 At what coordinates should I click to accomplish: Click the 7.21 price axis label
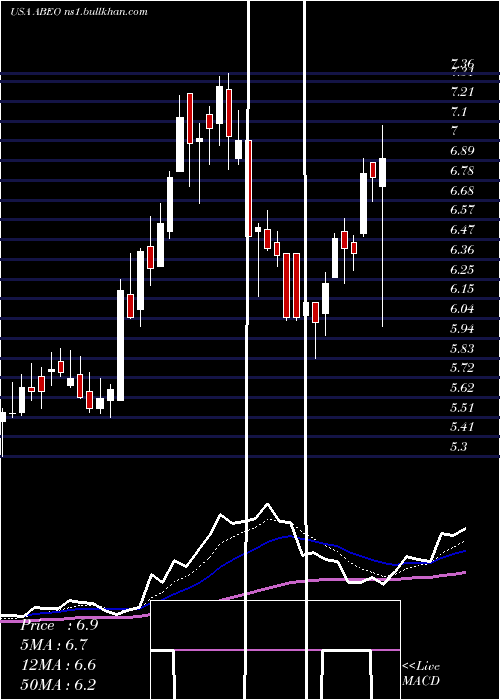coord(462,92)
